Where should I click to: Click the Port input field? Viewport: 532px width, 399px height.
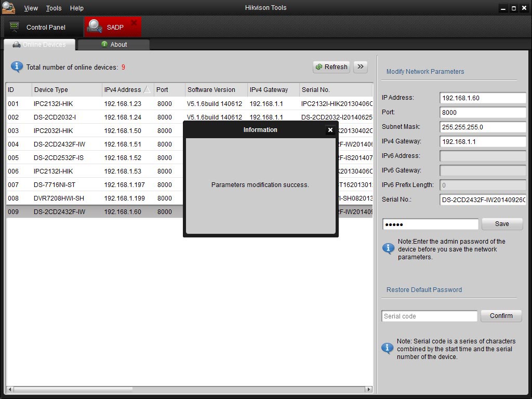point(483,113)
